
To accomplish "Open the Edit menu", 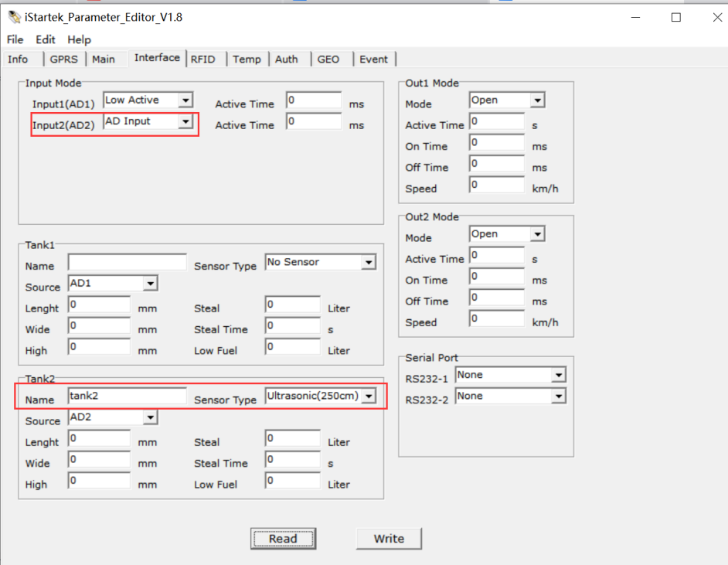I will coord(46,39).
